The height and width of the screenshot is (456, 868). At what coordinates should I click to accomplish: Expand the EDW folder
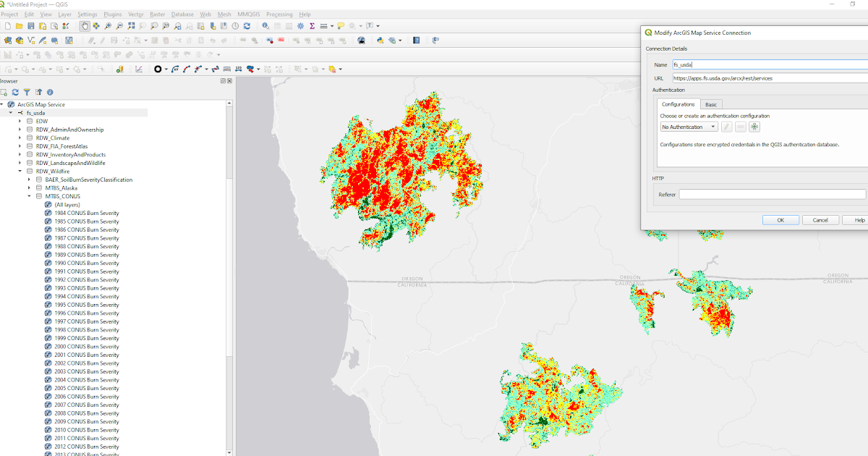pyautogui.click(x=20, y=122)
